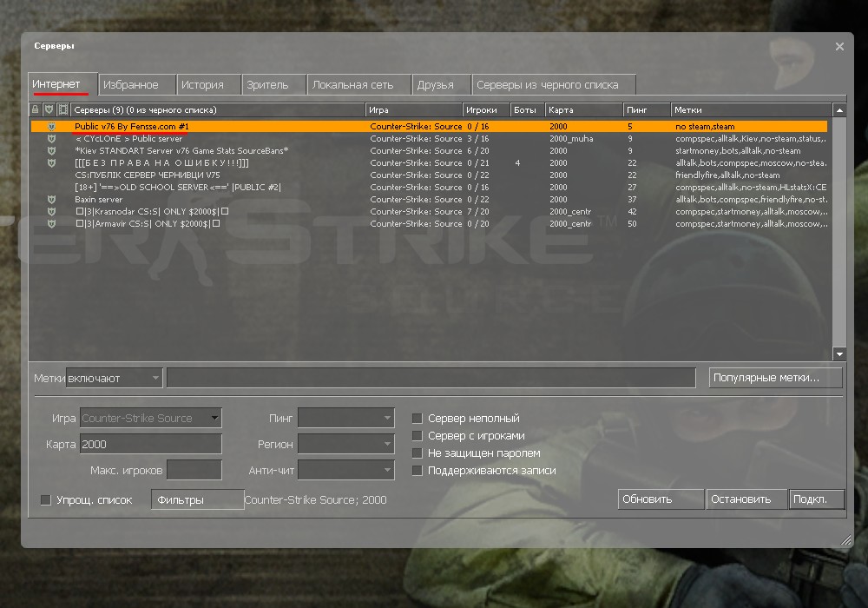Select *Kiev STANDART Server v76 Game Stats SourceBans*

[x=429, y=150]
